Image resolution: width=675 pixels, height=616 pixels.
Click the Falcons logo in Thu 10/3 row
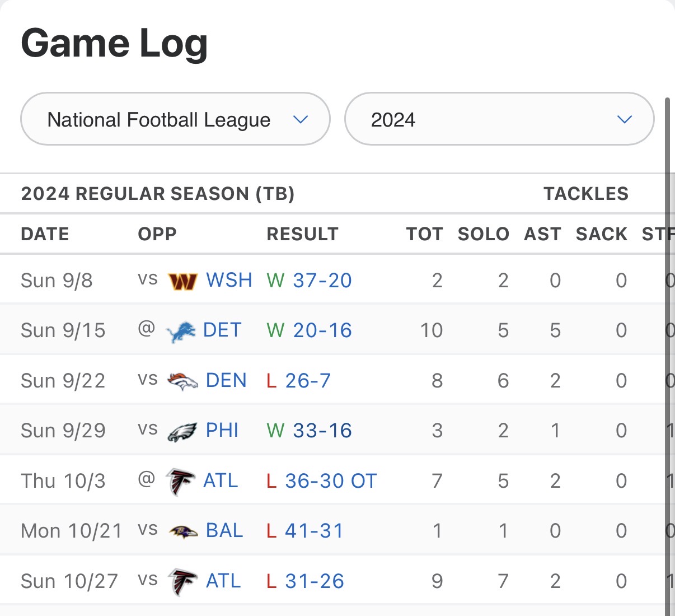[180, 482]
